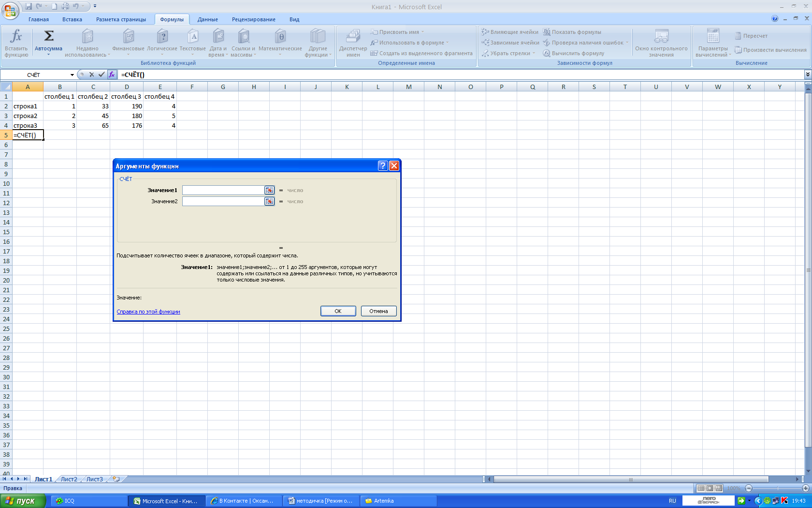Open Math (Математические) functions library

(x=280, y=43)
